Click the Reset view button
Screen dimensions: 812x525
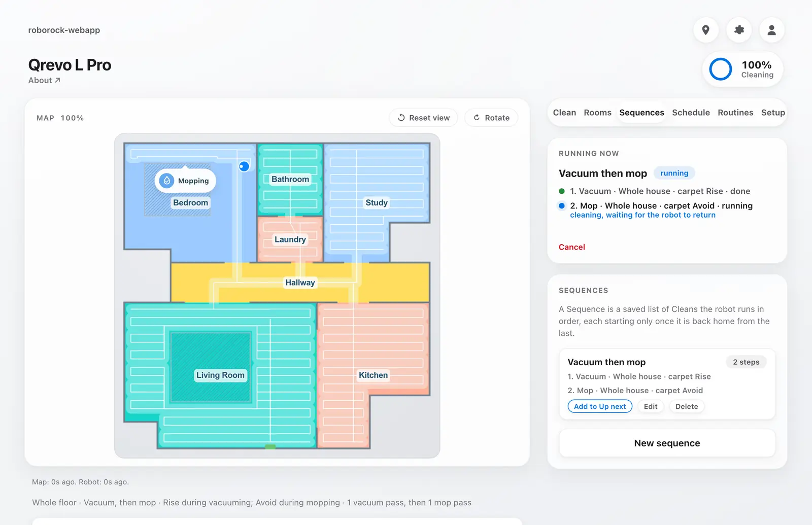click(423, 118)
